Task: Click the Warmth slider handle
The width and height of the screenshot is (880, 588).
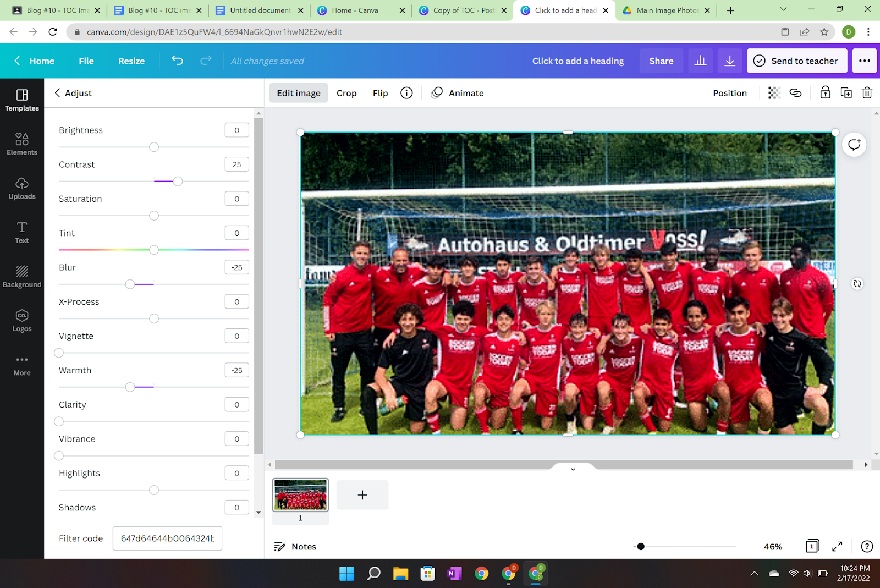Action: pos(130,387)
